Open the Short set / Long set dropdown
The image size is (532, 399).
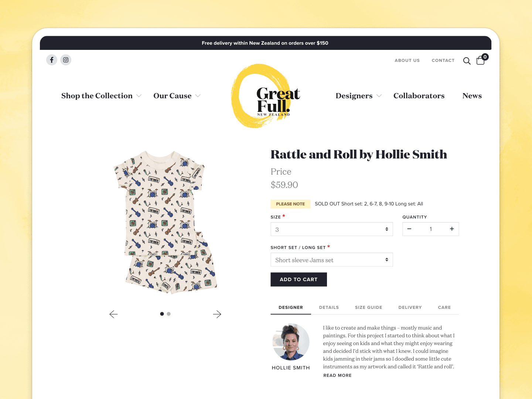[332, 260]
